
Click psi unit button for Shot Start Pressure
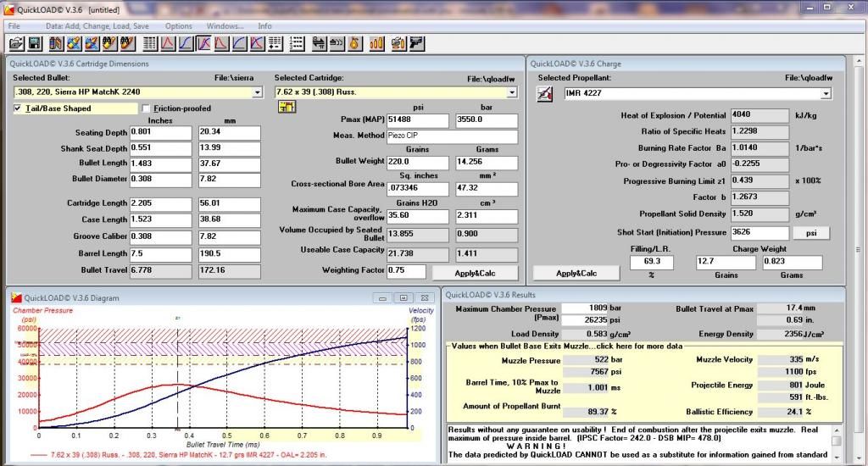click(x=811, y=233)
